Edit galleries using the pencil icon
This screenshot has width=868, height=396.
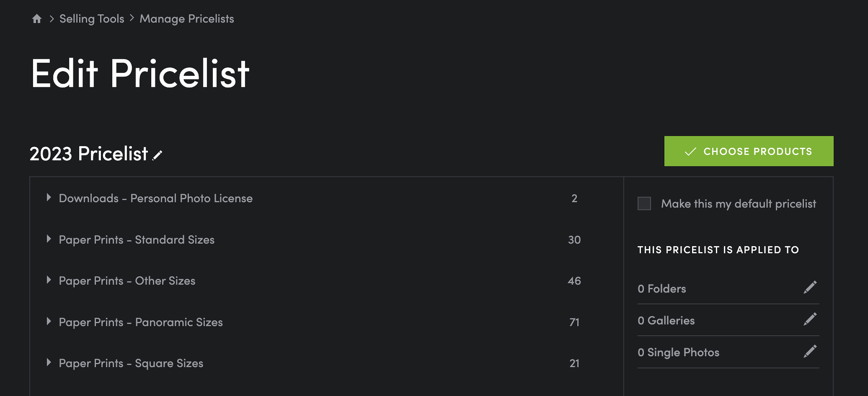coord(810,319)
